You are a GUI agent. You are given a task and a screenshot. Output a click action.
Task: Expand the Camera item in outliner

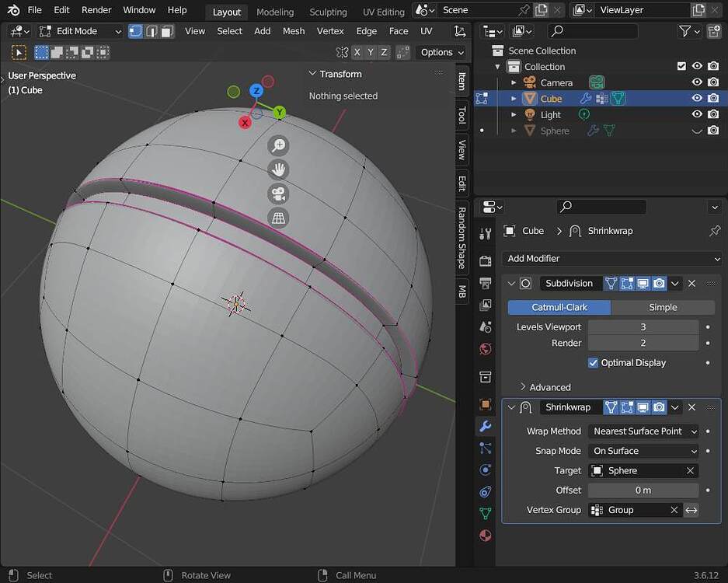(x=514, y=82)
